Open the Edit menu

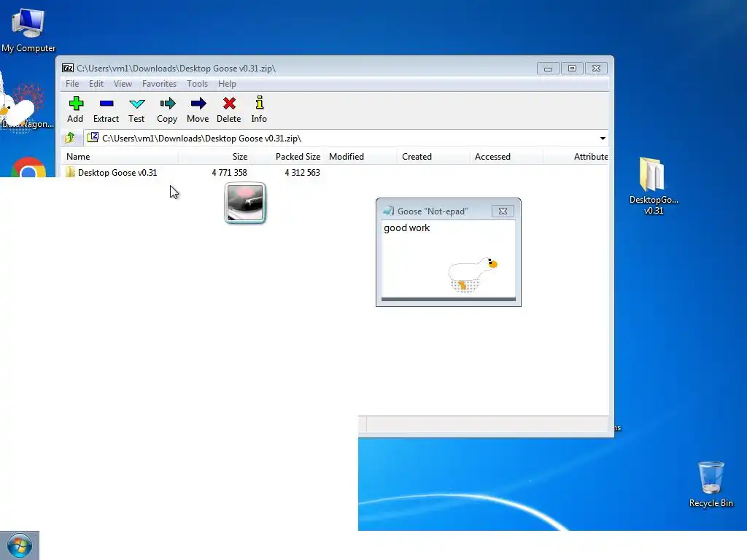96,84
